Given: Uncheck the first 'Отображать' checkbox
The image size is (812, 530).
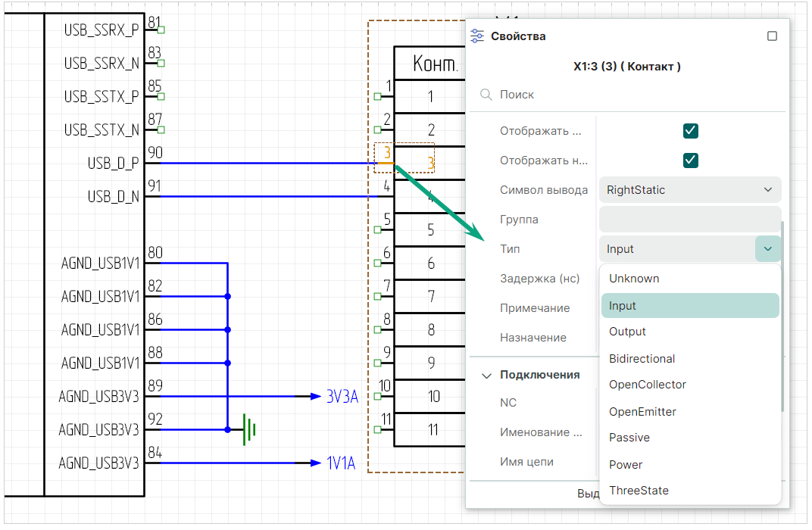Looking at the screenshot, I should coord(690,131).
